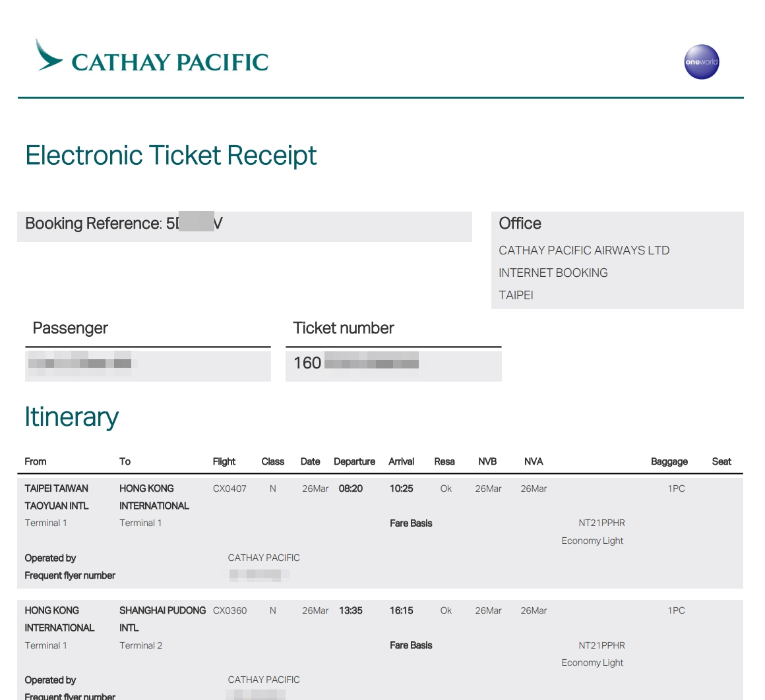The image size is (765, 700).
Task: Select the SHANGHAI PUDONG destination text
Action: tap(162, 611)
